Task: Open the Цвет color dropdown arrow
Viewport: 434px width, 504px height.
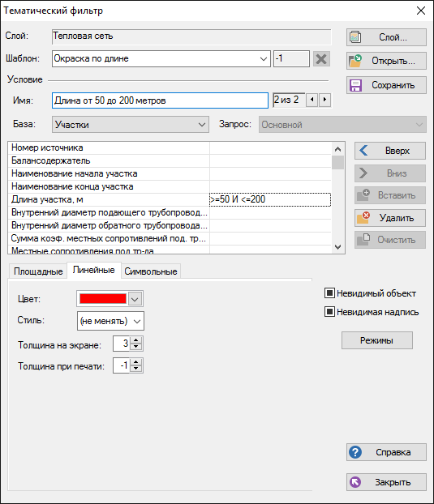Action: 135,299
